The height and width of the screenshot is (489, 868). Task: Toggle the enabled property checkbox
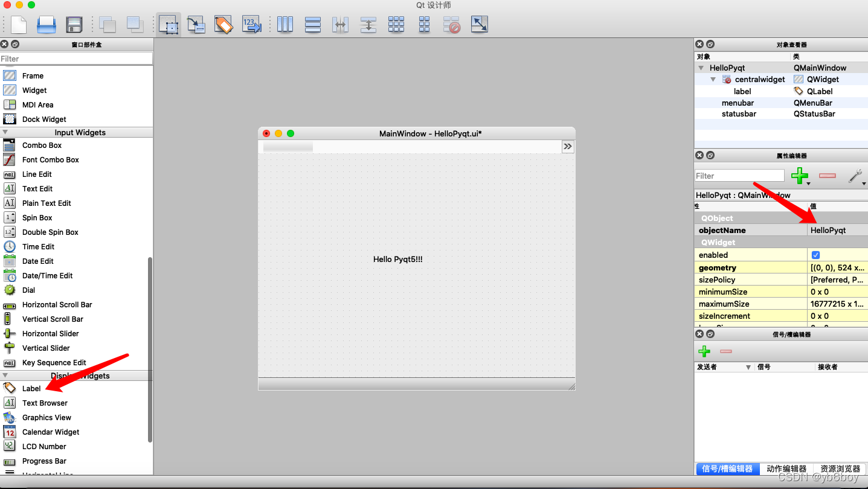point(815,255)
